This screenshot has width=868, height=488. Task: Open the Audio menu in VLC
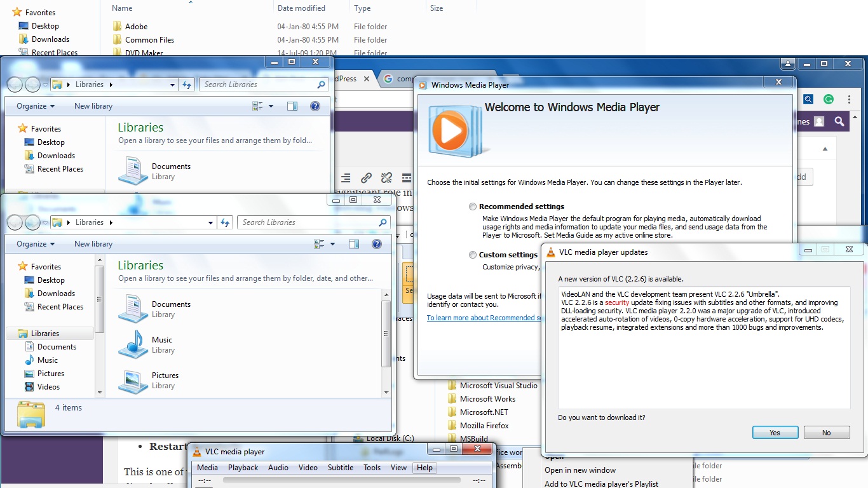pyautogui.click(x=278, y=468)
